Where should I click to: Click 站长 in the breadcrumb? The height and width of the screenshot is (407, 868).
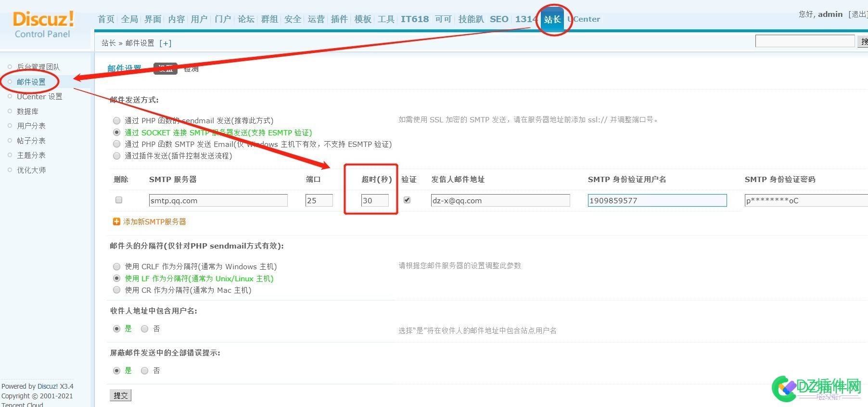click(x=109, y=43)
